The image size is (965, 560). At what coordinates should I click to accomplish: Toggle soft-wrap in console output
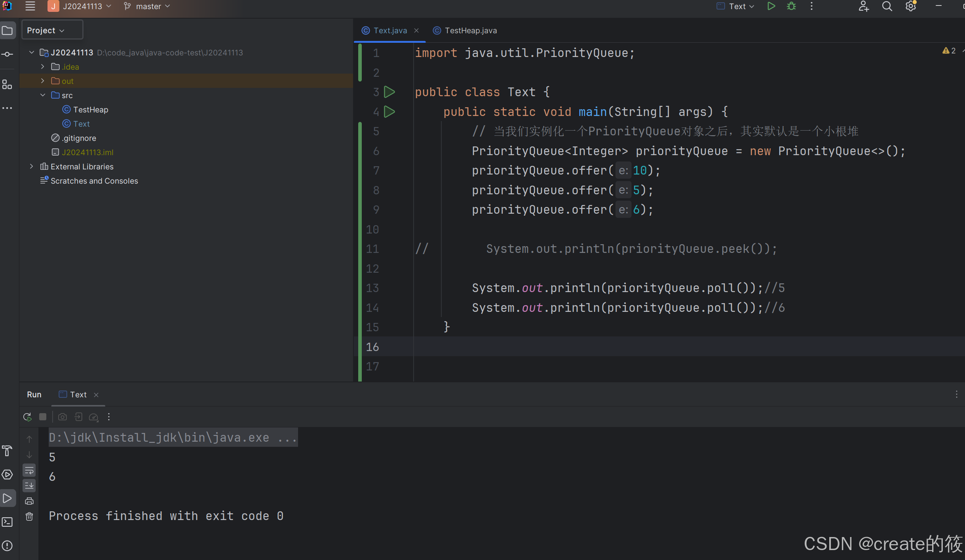coord(29,471)
